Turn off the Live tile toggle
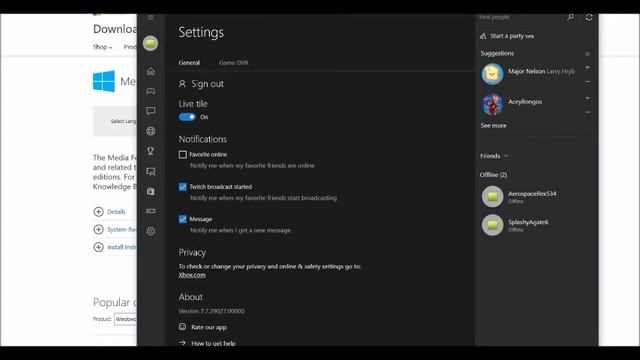 187,117
